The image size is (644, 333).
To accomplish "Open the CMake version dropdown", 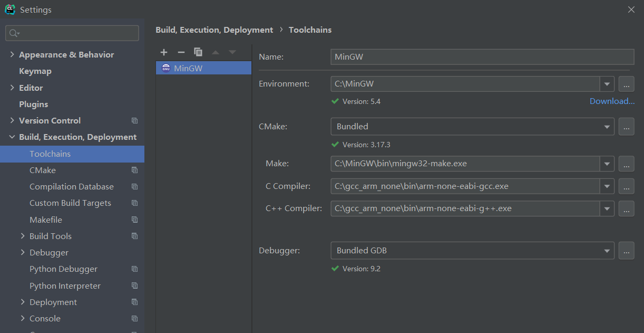I will point(607,127).
